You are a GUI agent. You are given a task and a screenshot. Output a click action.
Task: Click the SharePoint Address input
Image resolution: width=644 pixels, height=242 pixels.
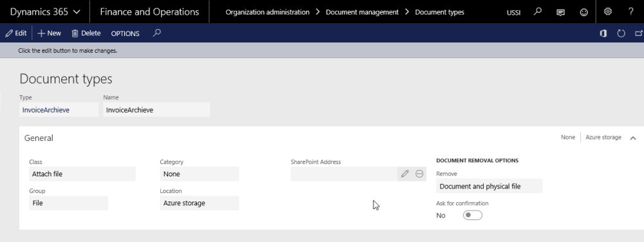click(344, 174)
